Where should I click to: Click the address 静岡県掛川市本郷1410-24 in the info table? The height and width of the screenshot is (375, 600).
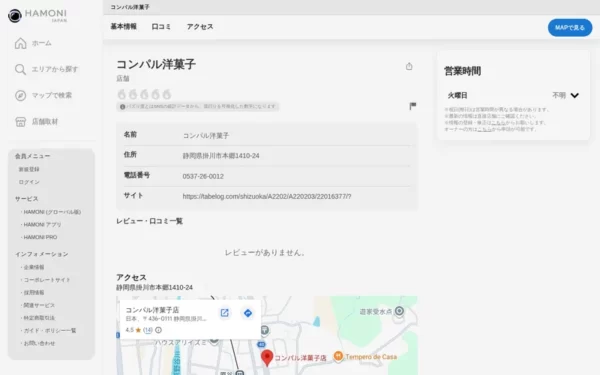click(221, 156)
